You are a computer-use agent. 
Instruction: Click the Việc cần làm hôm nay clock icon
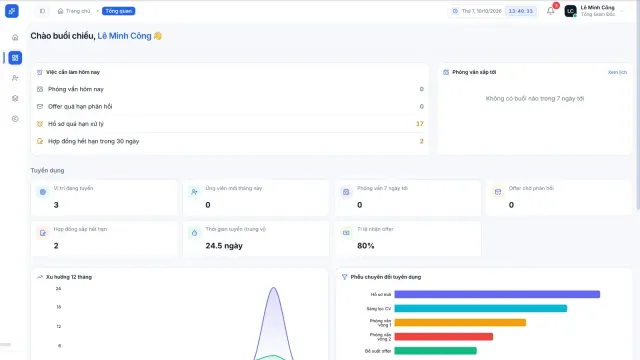click(x=40, y=72)
